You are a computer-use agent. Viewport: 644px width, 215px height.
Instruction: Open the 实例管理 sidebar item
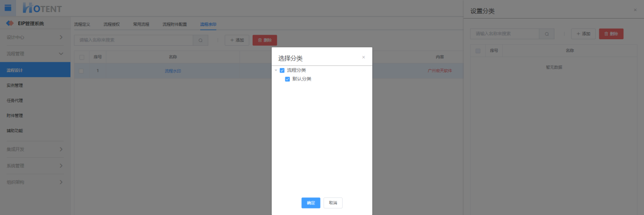[15, 85]
